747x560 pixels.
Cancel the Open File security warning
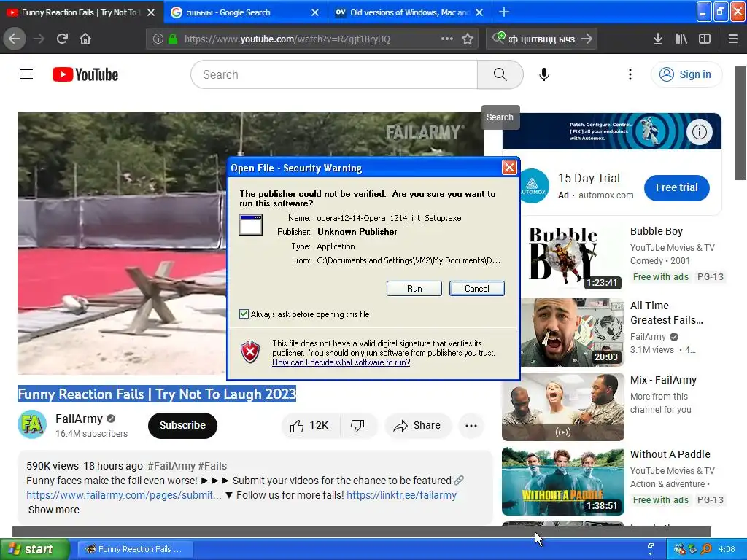click(476, 289)
